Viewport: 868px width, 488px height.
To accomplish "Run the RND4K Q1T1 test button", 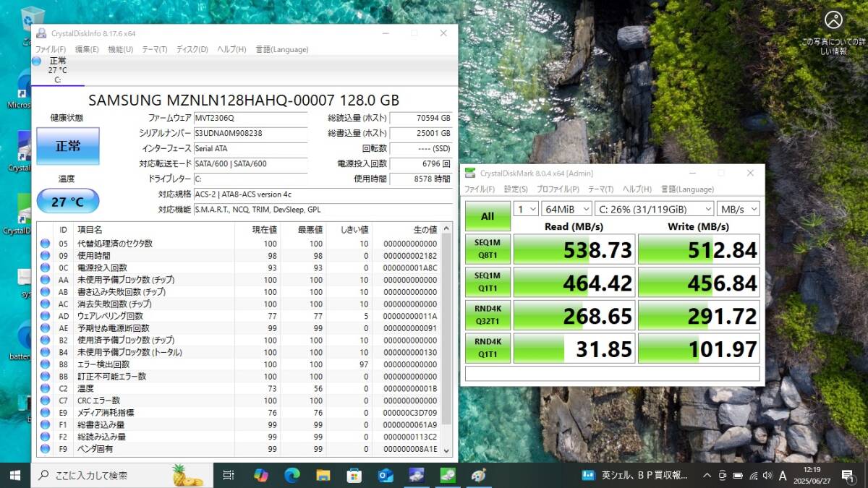I will (488, 348).
